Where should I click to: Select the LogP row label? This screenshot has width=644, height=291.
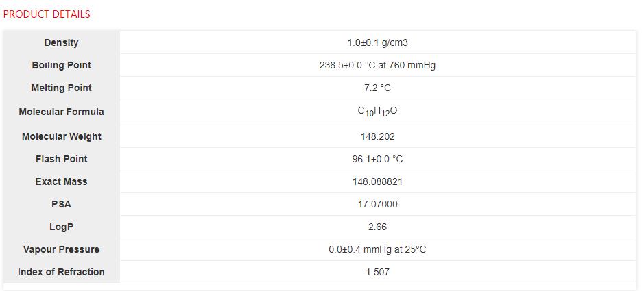[61, 227]
